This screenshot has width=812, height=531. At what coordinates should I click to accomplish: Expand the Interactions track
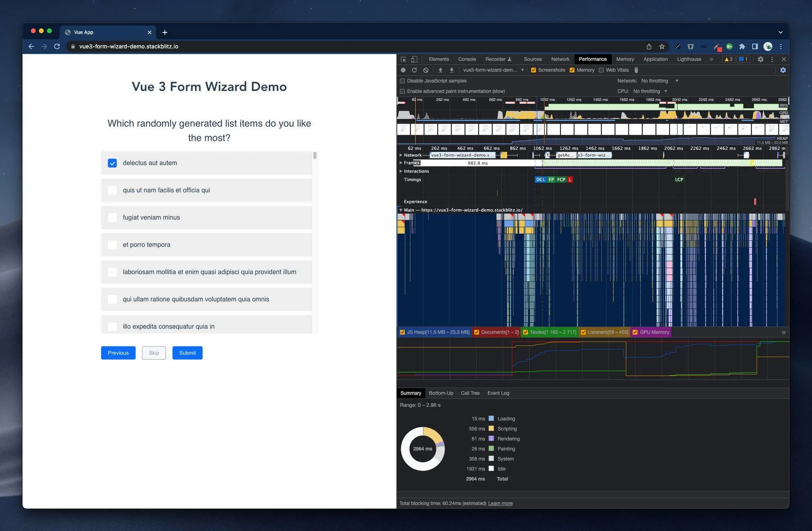(401, 171)
